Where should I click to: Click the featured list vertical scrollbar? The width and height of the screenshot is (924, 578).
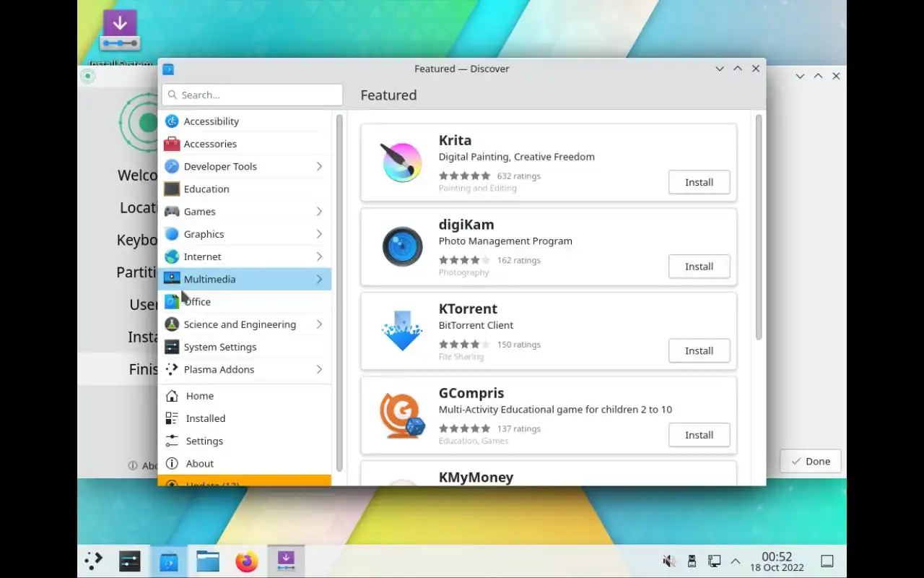[x=759, y=227]
